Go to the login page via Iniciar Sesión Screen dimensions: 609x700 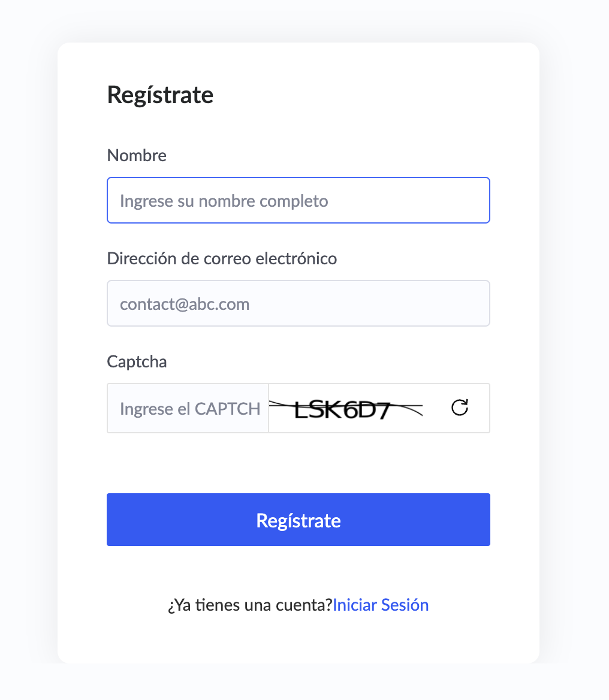click(x=381, y=605)
